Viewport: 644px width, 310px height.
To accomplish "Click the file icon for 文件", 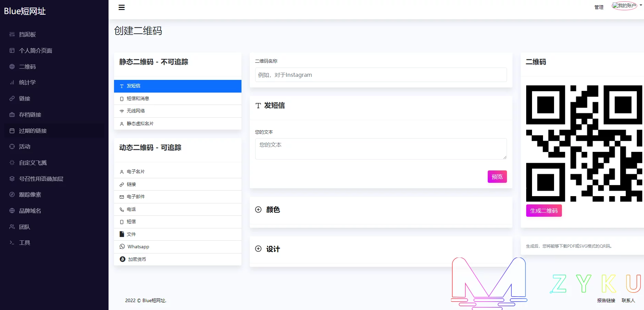I will (122, 234).
